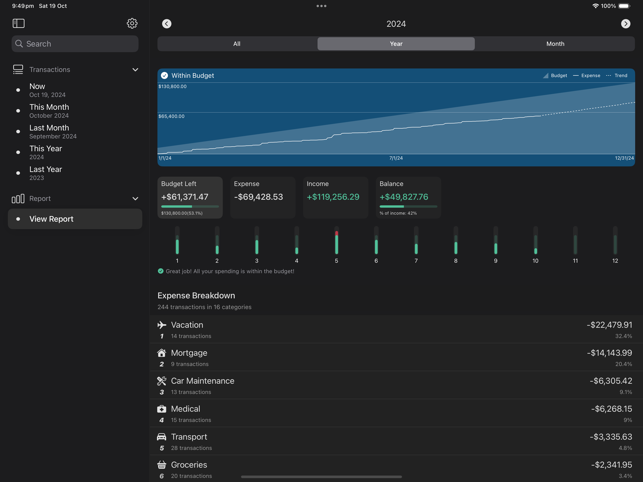Toggle Expense legend in chart
The height and width of the screenshot is (482, 643).
pyautogui.click(x=586, y=75)
